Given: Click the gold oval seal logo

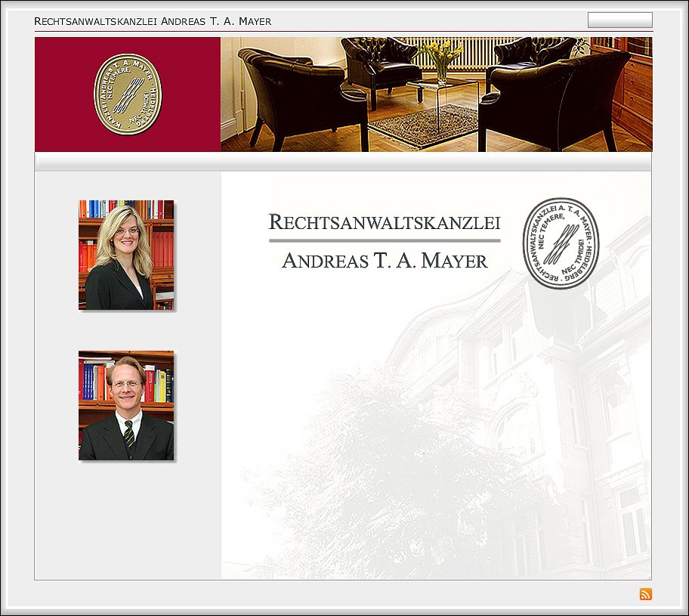Looking at the screenshot, I should 128,94.
